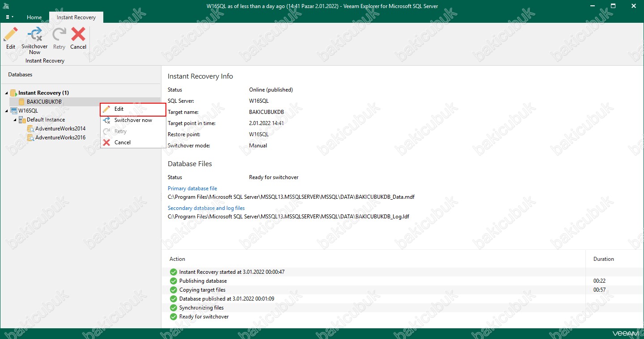Click the Duration column header
The image size is (644, 339).
603,259
